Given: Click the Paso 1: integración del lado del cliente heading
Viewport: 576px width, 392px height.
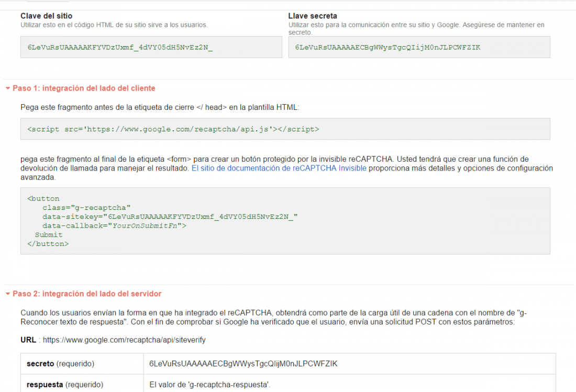Looking at the screenshot, I should [x=84, y=88].
